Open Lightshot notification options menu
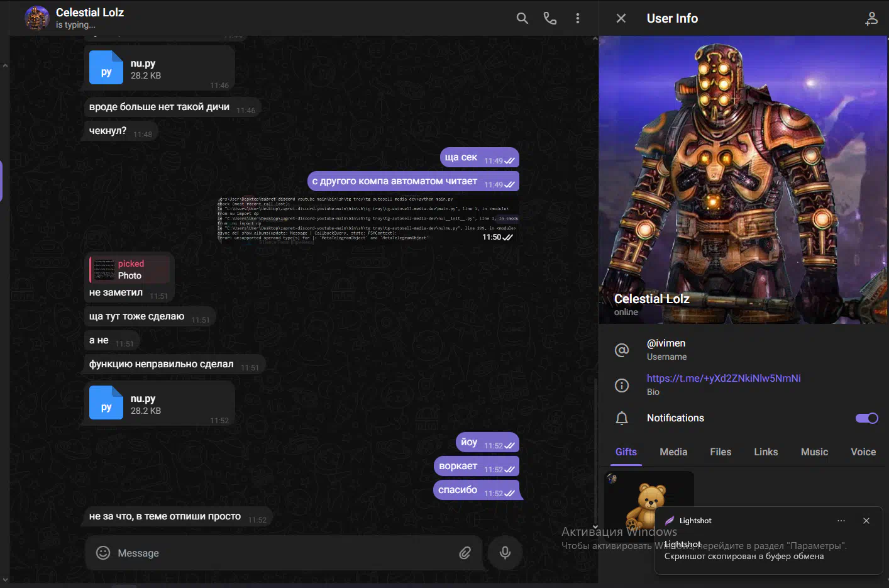The image size is (889, 588). pos(841,521)
